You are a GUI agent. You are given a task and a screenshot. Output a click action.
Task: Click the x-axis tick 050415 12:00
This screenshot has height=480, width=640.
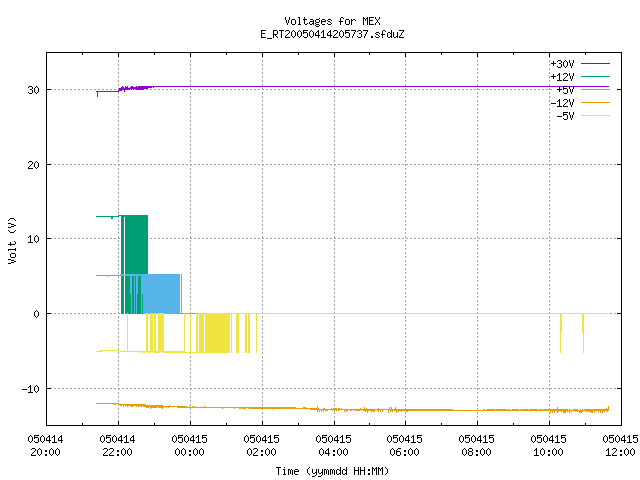620,446
